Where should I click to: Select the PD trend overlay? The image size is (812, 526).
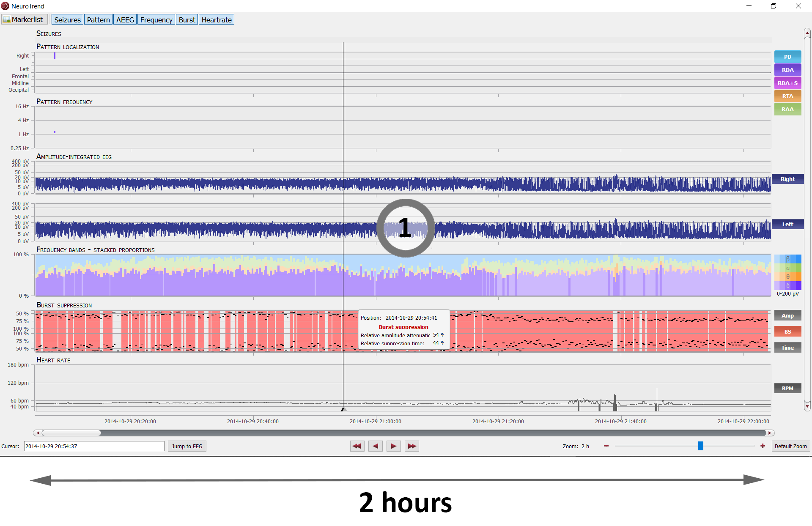[787, 56]
